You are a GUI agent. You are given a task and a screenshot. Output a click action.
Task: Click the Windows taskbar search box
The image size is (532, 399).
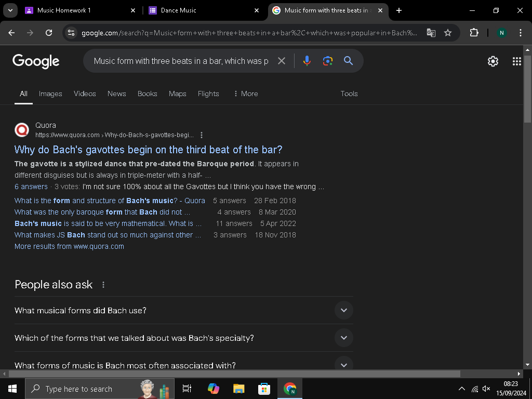[100, 389]
